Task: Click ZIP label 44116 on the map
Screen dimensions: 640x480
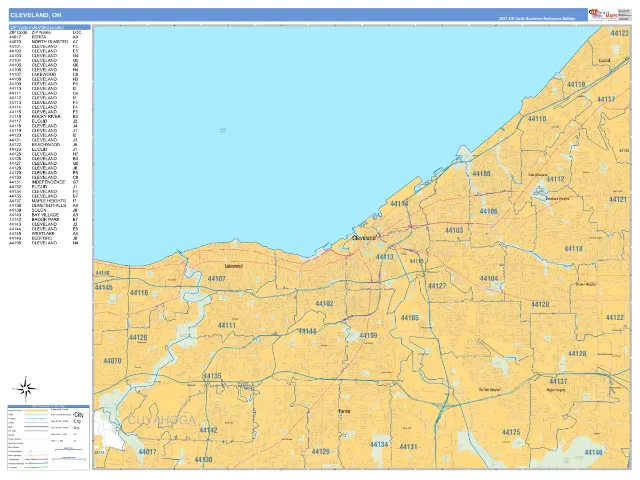Action: coord(139,293)
